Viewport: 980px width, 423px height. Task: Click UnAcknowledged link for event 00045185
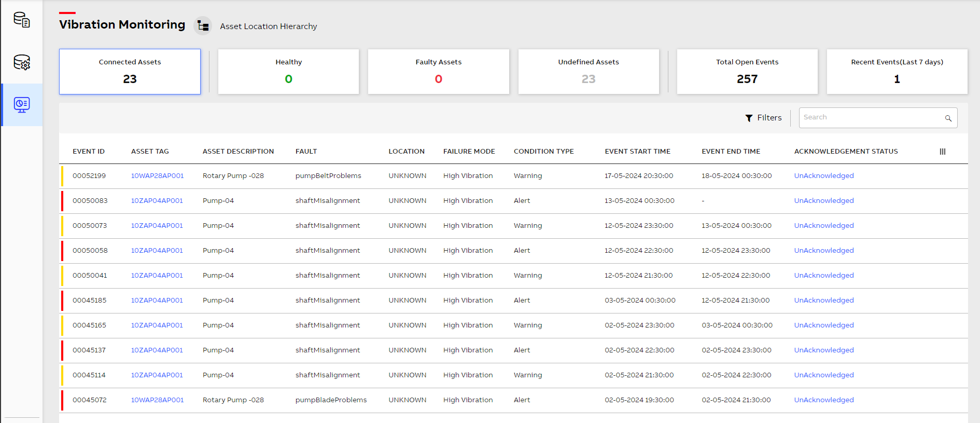tap(823, 301)
